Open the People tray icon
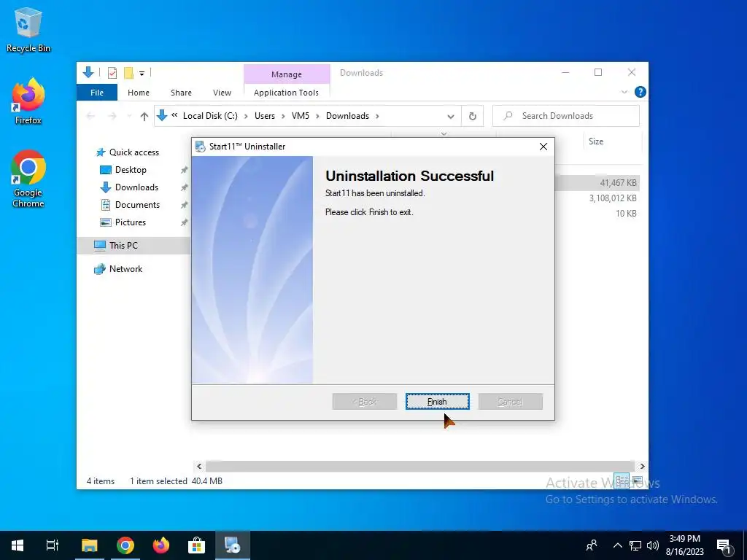This screenshot has width=747, height=560. (592, 545)
